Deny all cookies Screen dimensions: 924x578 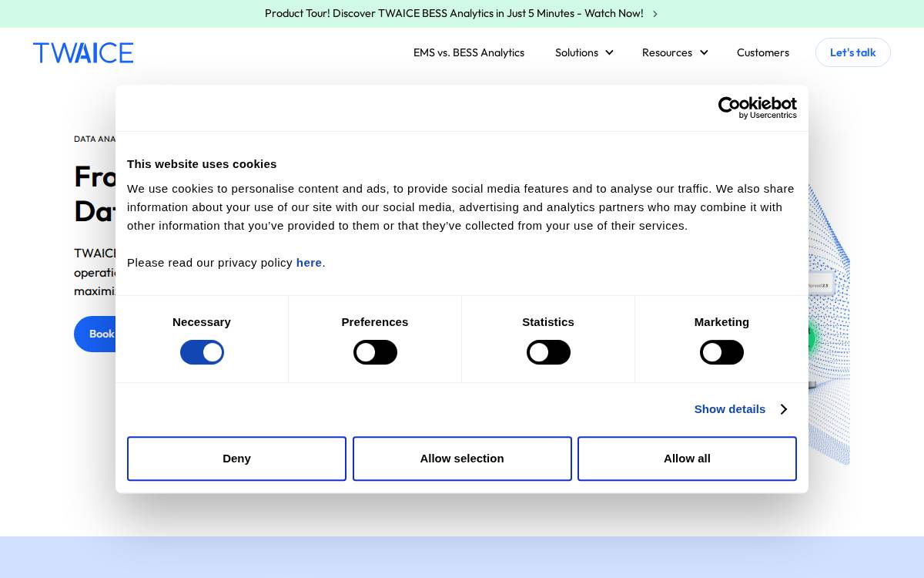coord(236,459)
